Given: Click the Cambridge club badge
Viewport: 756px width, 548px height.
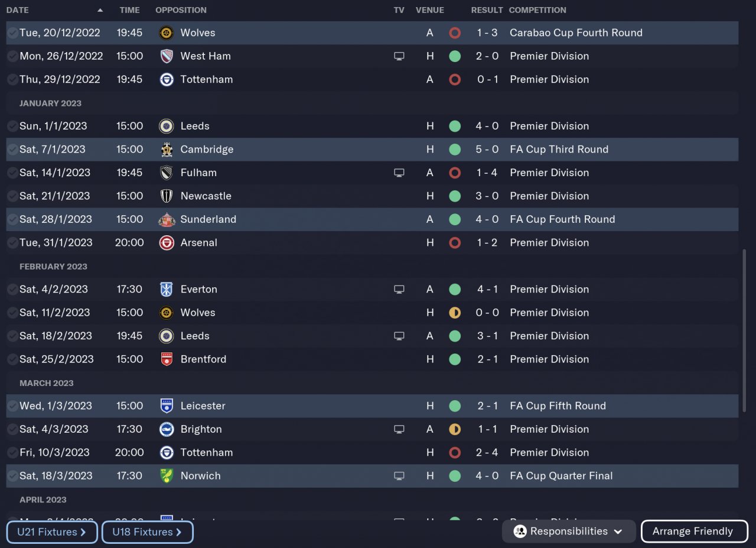Looking at the screenshot, I should (167, 150).
